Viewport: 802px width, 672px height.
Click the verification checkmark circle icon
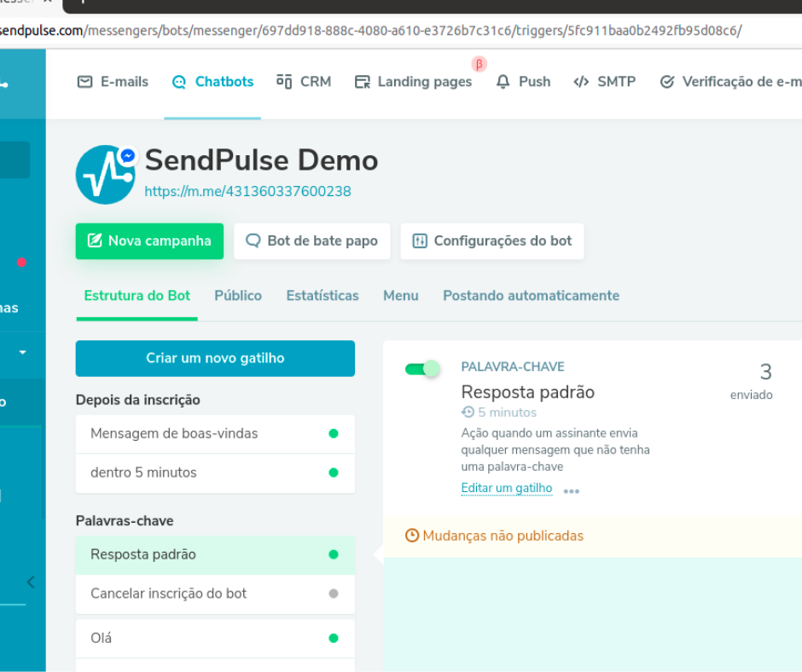[x=667, y=82]
